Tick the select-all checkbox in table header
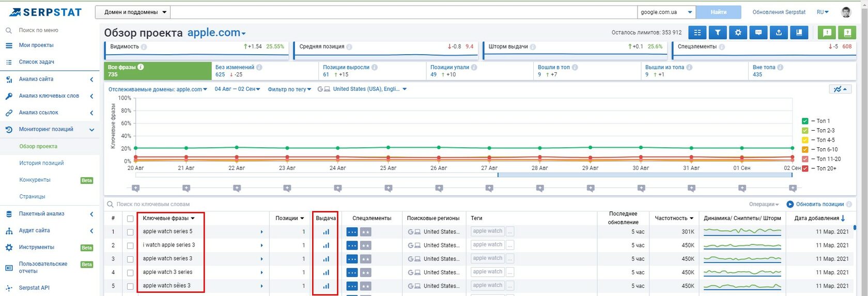This screenshot has width=868, height=296. (130, 219)
